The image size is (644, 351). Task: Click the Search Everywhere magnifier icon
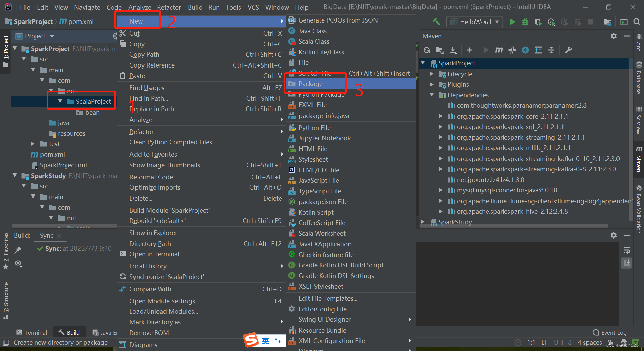point(637,22)
